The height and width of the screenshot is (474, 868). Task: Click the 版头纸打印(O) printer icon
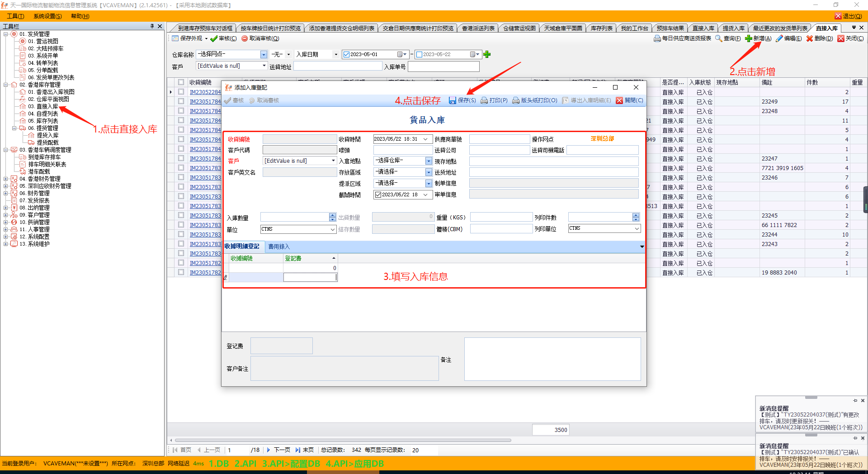pyautogui.click(x=516, y=100)
